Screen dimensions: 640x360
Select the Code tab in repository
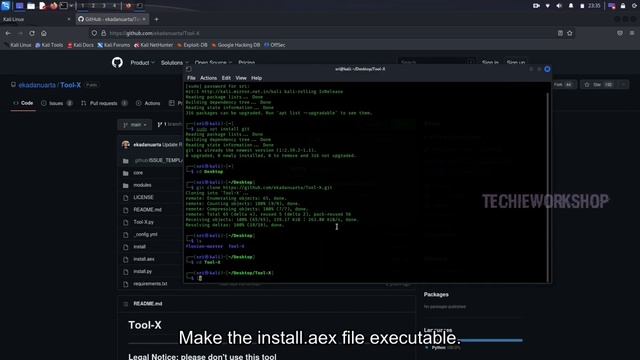pos(23,103)
